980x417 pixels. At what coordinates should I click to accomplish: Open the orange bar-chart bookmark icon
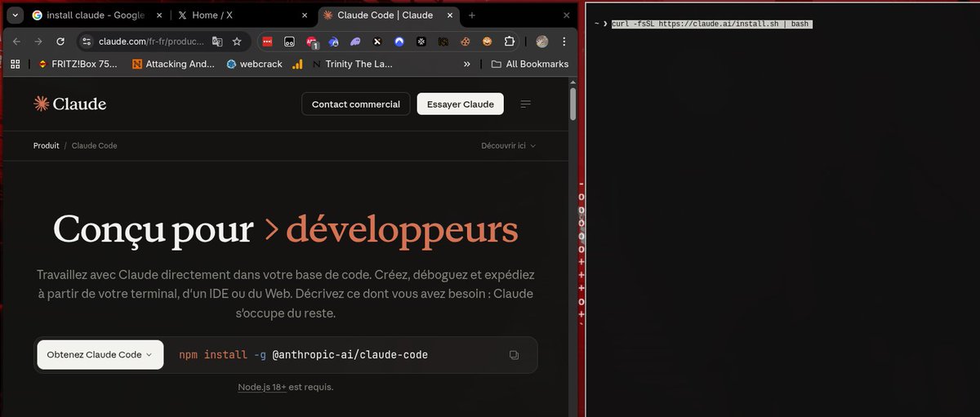[298, 64]
